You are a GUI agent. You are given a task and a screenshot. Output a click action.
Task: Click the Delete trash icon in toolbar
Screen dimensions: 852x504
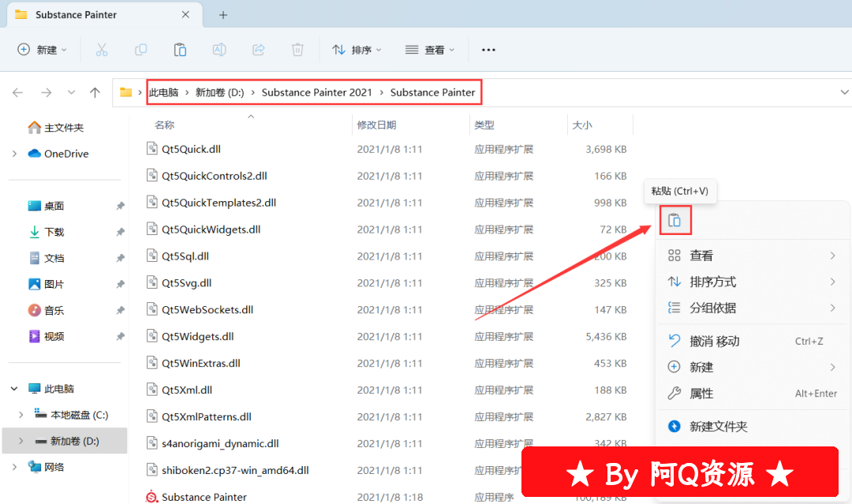[x=297, y=50]
